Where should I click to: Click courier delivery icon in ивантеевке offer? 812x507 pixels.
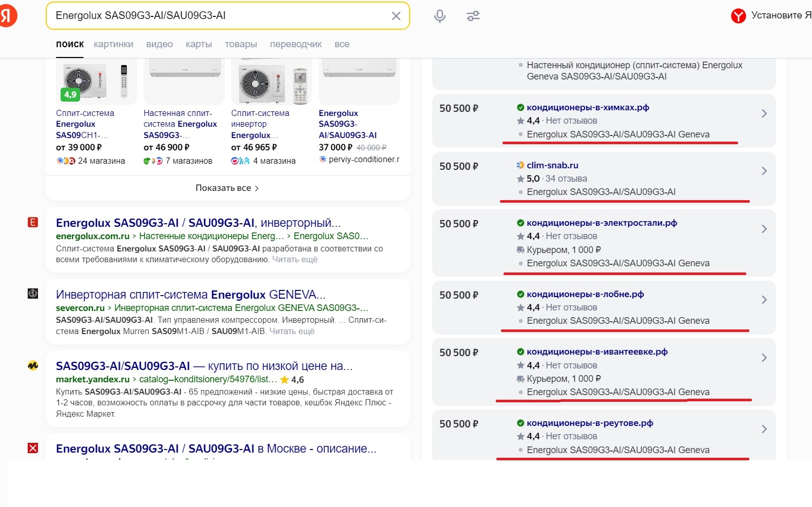point(520,379)
